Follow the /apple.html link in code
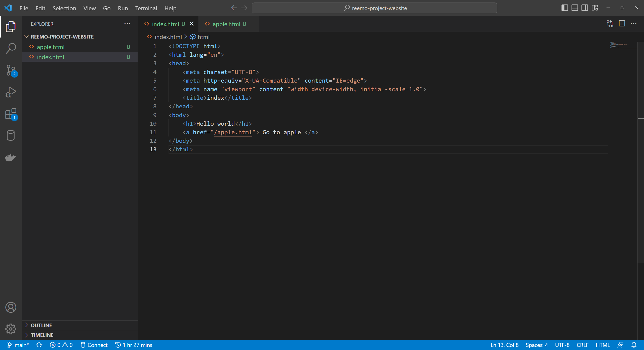This screenshot has height=350, width=644. coord(233,132)
